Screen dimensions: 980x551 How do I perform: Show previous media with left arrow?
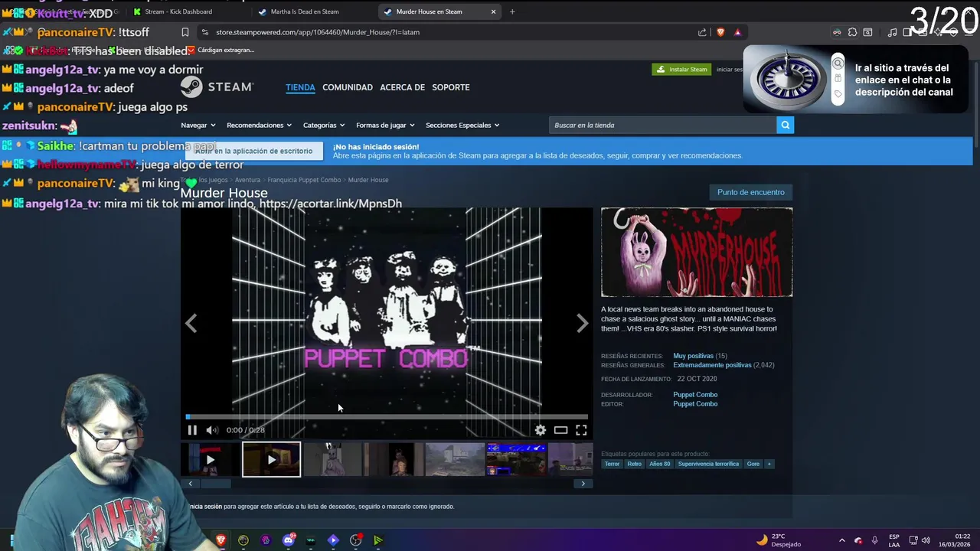191,324
